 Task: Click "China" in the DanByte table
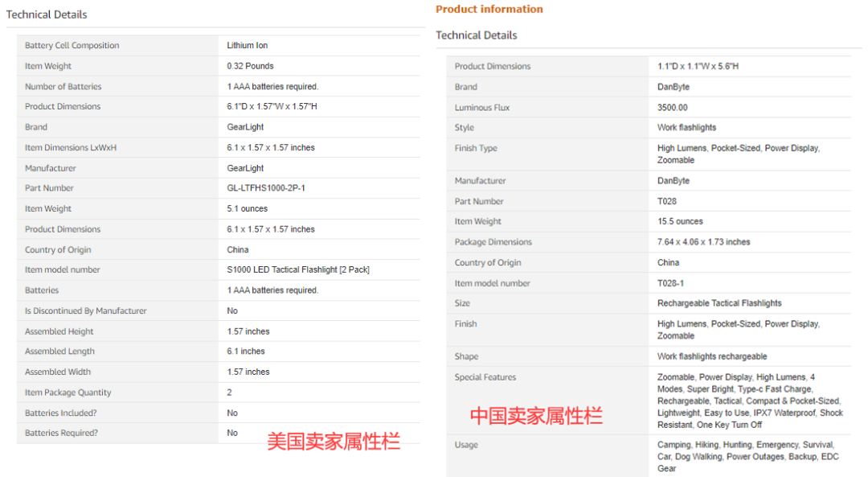(x=668, y=262)
